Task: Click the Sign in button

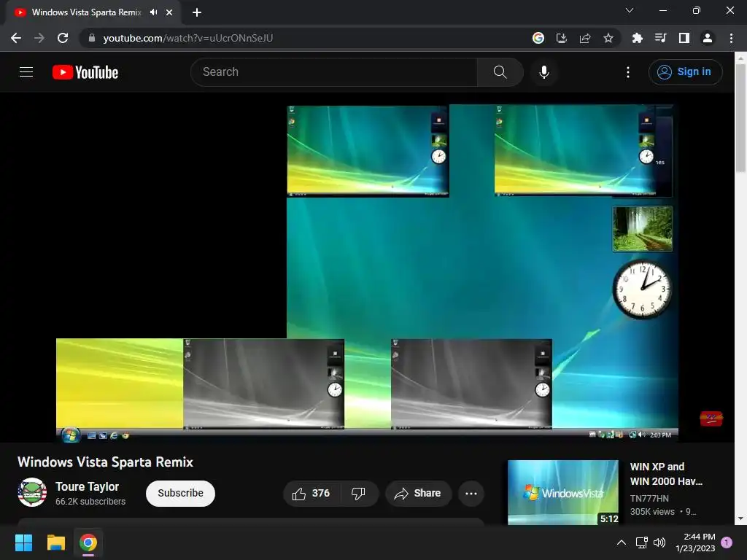Action: pos(685,72)
